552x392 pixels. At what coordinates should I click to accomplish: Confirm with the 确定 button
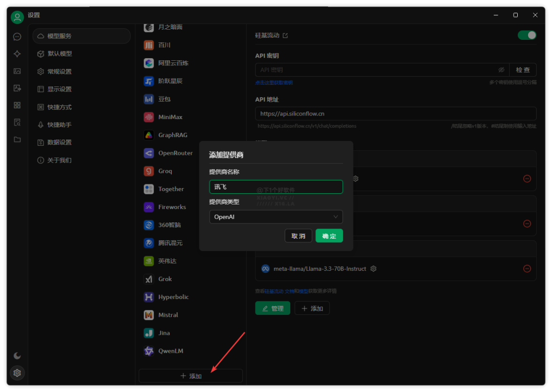click(x=329, y=236)
